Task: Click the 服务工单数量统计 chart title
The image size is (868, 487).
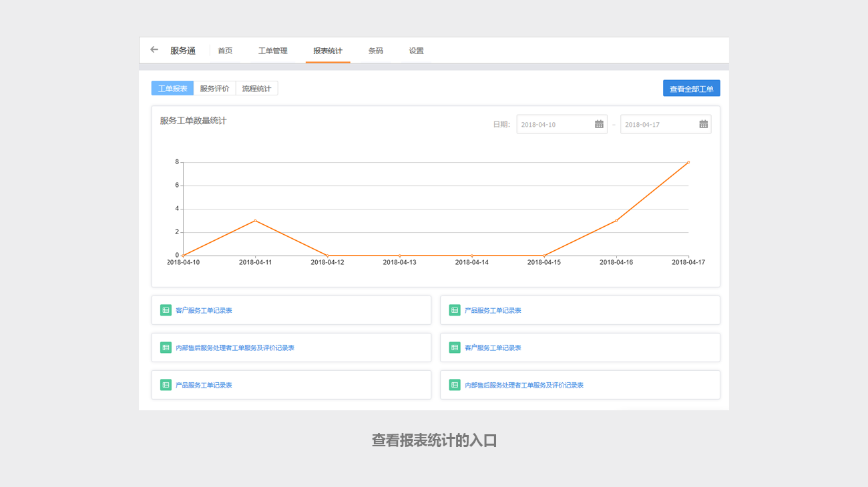Action: (194, 121)
